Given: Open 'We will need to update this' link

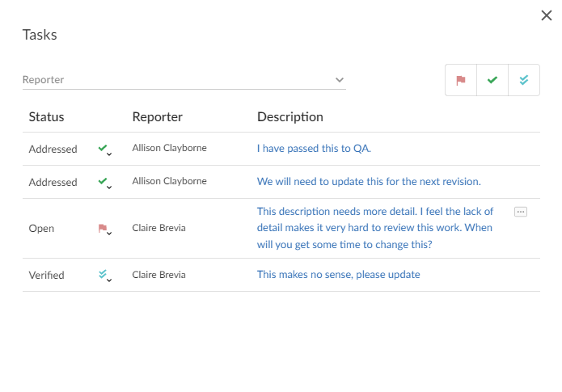Looking at the screenshot, I should click(369, 182).
